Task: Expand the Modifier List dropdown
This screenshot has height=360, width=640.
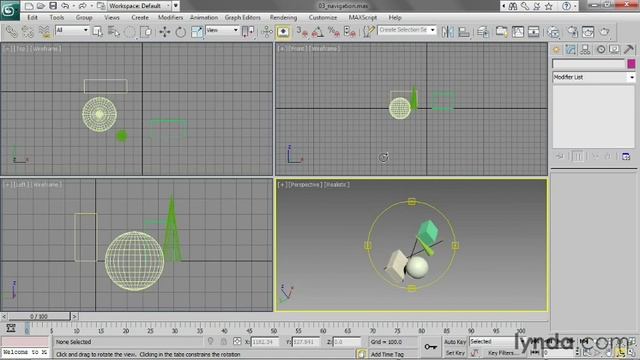Action: click(594, 77)
